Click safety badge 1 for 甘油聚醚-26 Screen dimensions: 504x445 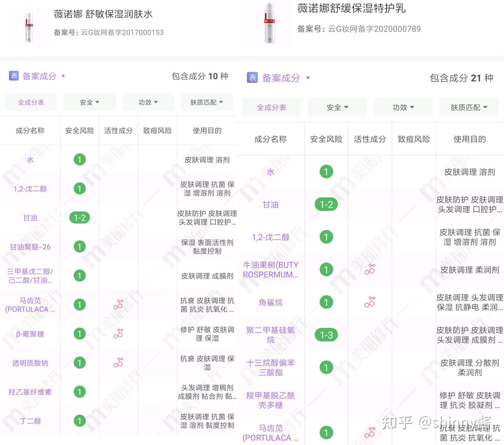[x=80, y=247]
